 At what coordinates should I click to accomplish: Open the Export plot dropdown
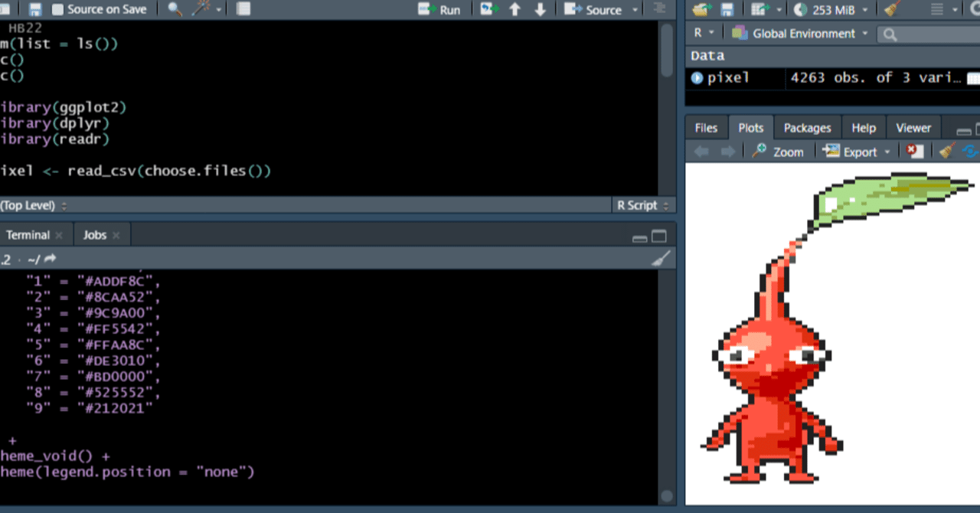(857, 151)
